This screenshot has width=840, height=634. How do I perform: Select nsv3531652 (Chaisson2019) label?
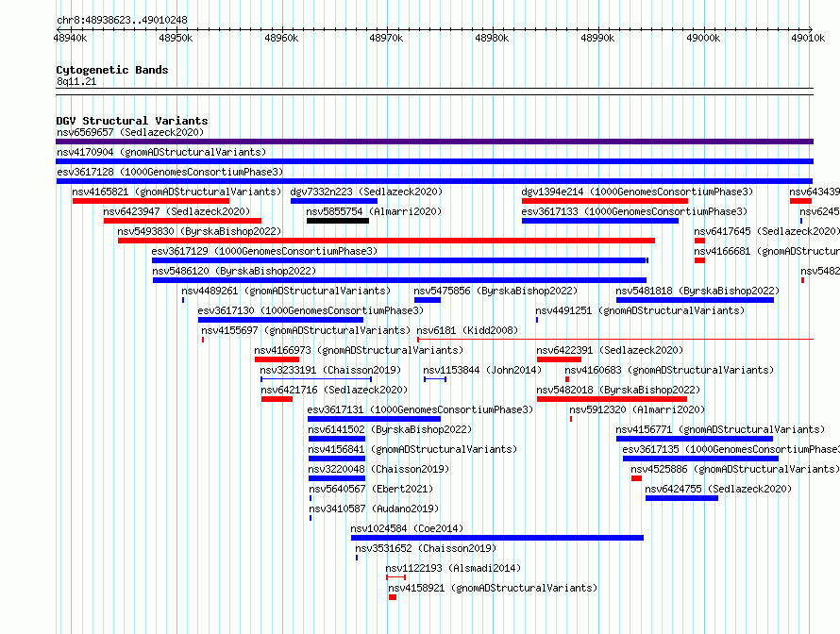(x=426, y=548)
